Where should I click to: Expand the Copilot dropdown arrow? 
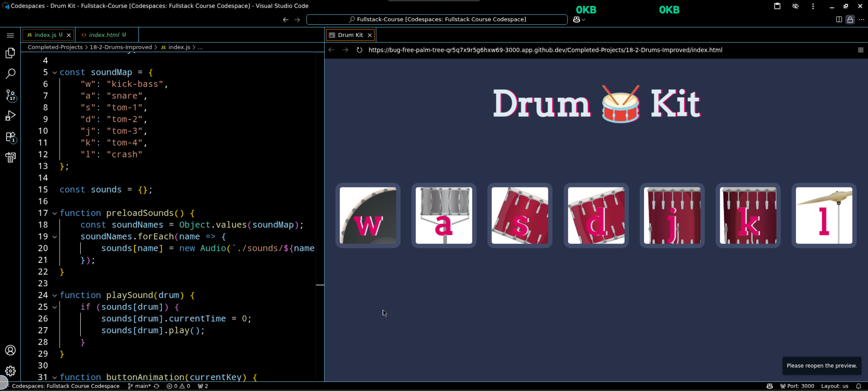(x=583, y=19)
